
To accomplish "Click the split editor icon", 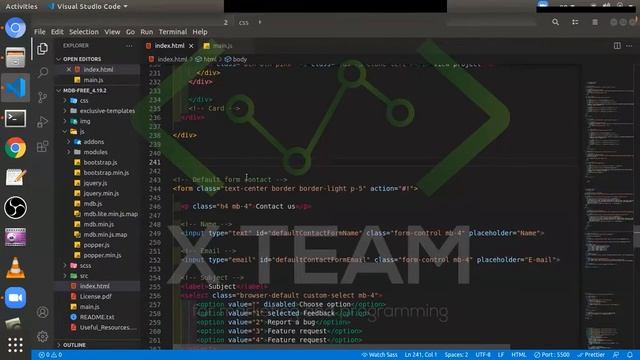I will tap(617, 46).
